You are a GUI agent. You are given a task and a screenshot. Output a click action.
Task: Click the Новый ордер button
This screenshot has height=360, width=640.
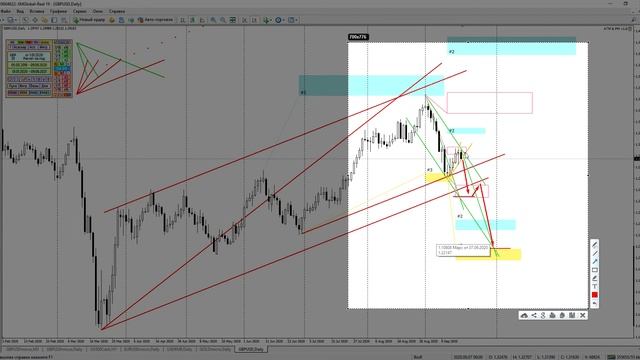tap(89, 20)
